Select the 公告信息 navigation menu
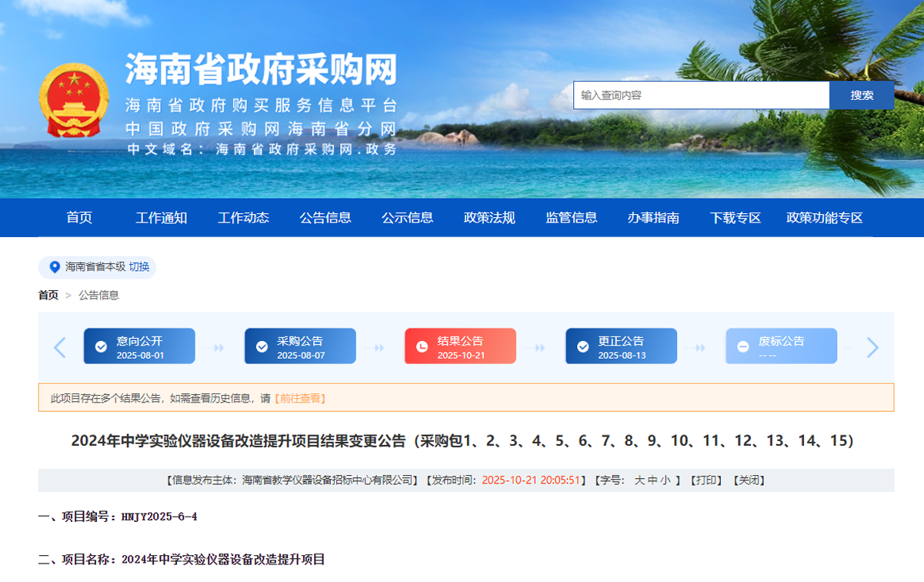 [x=325, y=218]
